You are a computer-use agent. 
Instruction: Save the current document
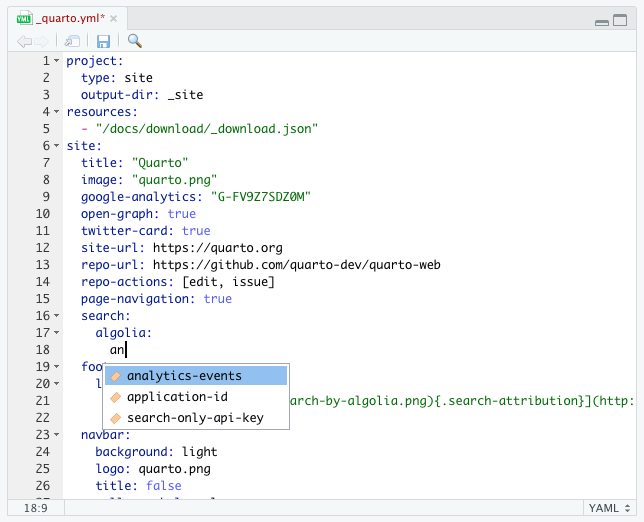point(103,41)
